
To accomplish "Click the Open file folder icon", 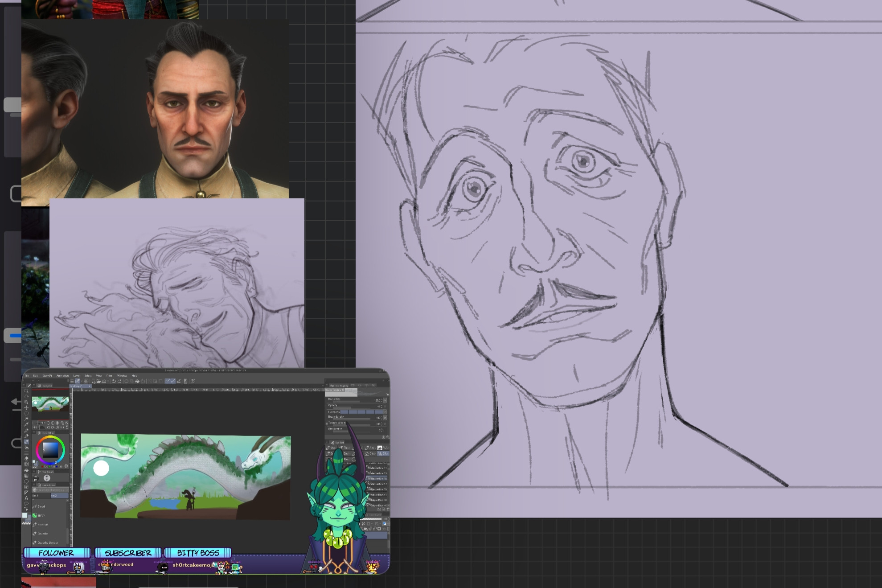I will coord(98,381).
